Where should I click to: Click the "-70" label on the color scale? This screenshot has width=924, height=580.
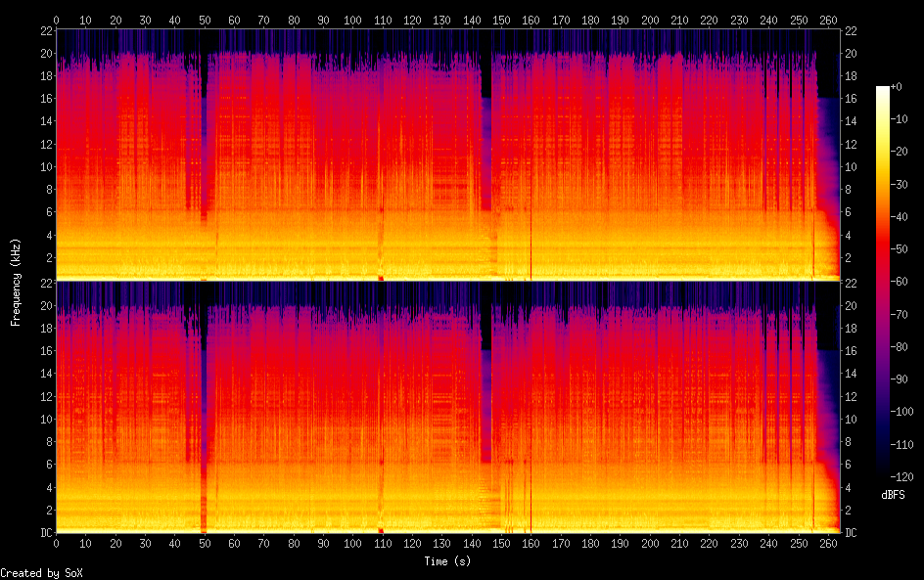(x=900, y=314)
